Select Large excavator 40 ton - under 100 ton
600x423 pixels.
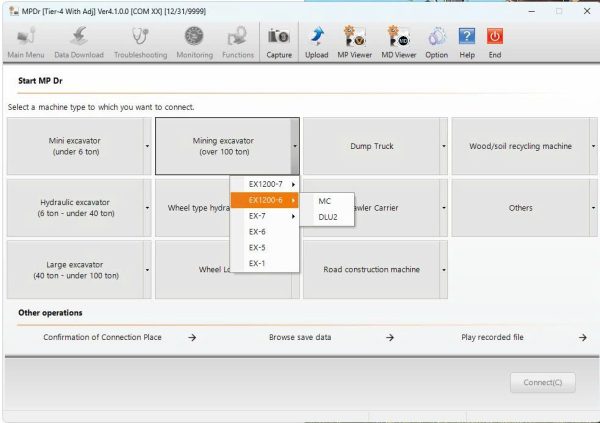tap(75, 270)
